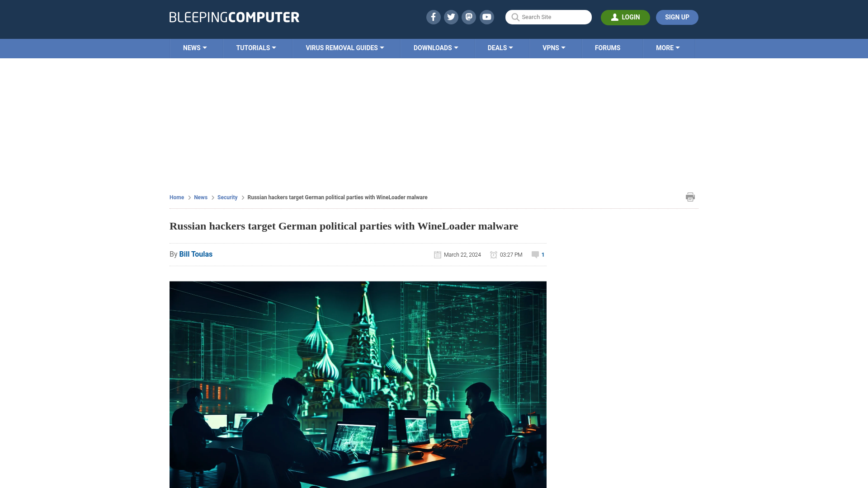Click the author link Bill Toulas

tap(196, 254)
